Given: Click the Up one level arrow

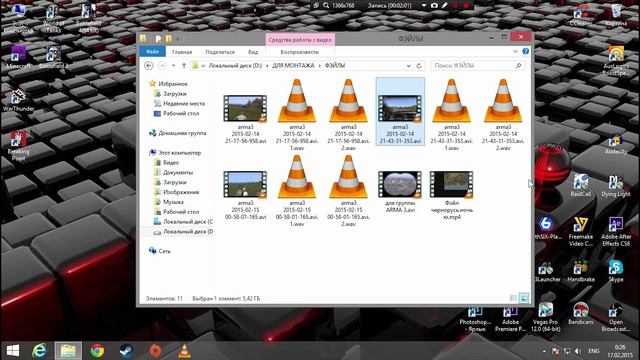Looking at the screenshot, I should [184, 66].
